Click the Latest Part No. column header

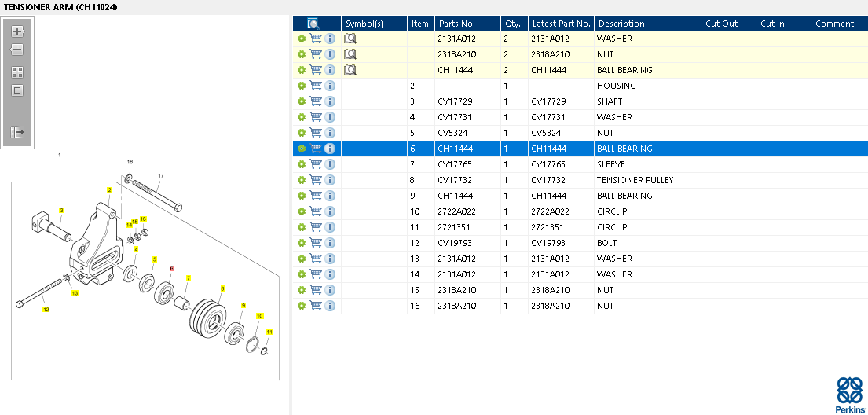click(561, 24)
